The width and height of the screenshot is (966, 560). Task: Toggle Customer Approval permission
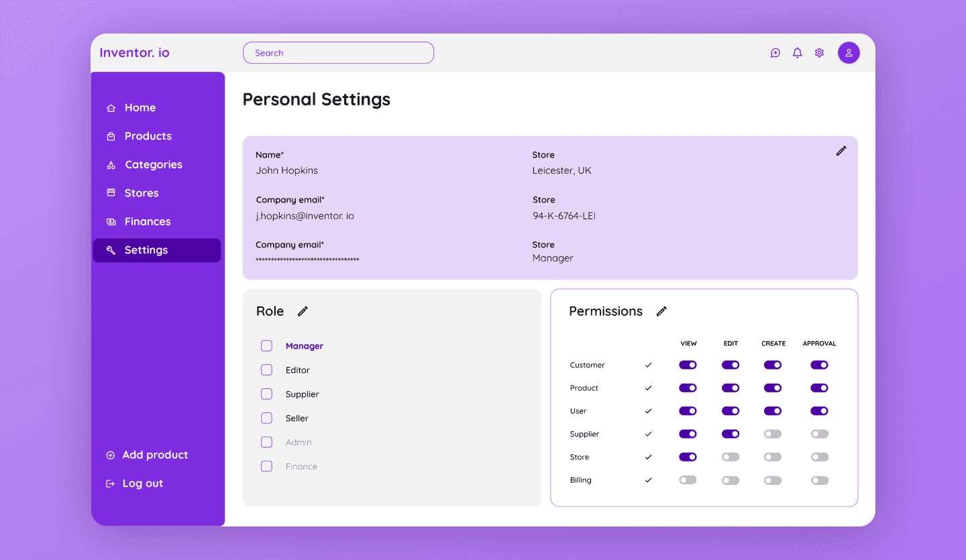click(x=819, y=365)
